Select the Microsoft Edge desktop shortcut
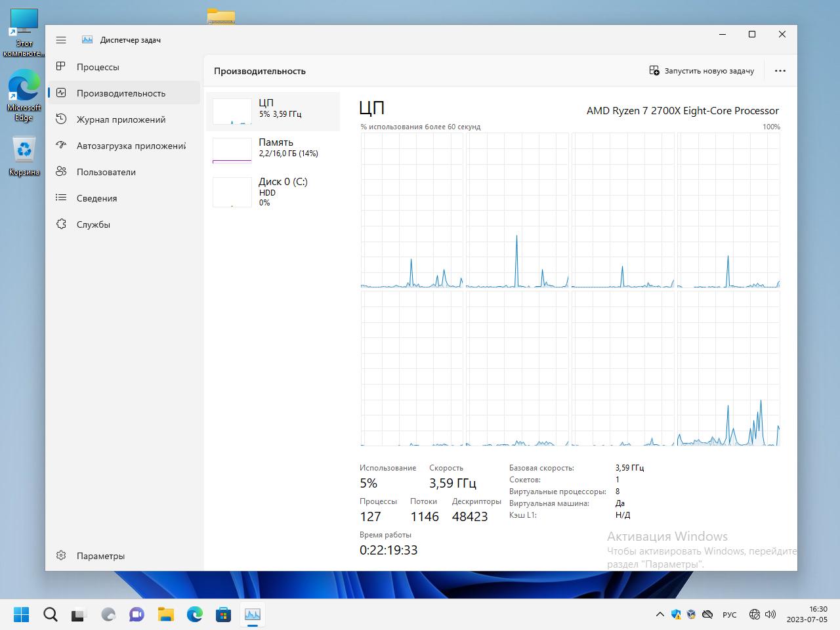Viewport: 840px width, 630px height. point(24,96)
